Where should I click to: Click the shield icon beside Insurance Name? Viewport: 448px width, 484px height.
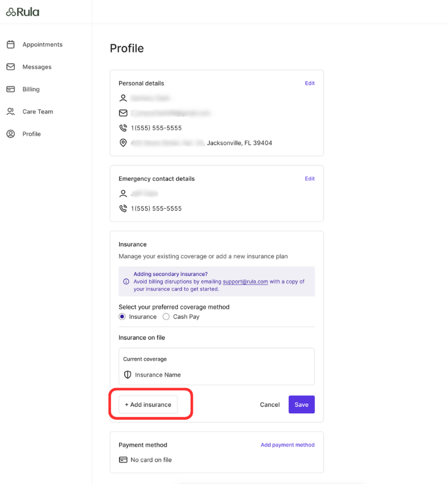click(x=128, y=375)
